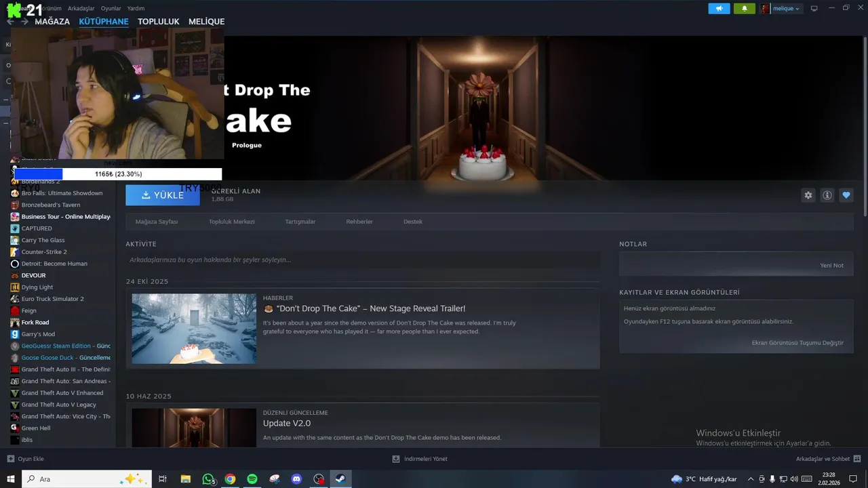Select Grand Theft Auto V Enhanced in library
This screenshot has height=488, width=868.
(x=62, y=393)
